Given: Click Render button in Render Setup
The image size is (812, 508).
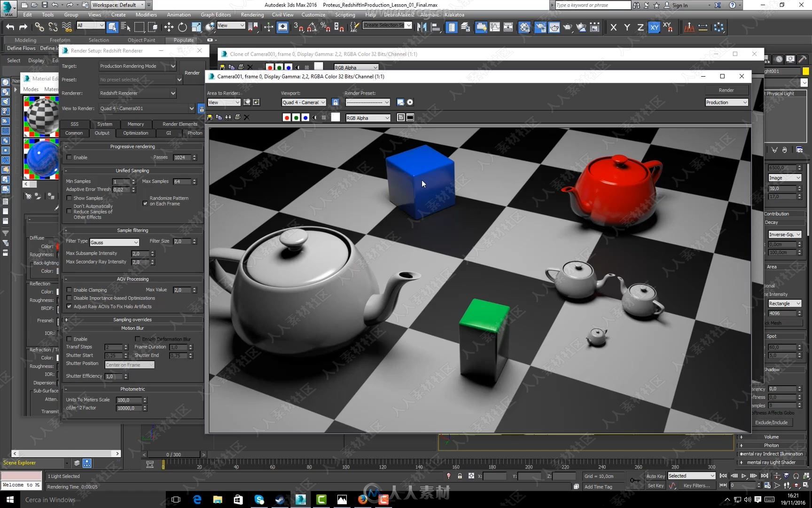Looking at the screenshot, I should (192, 72).
